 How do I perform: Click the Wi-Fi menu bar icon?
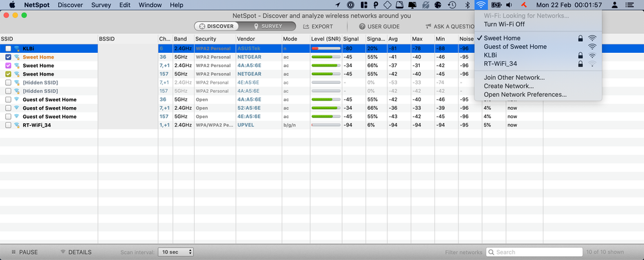pos(480,5)
